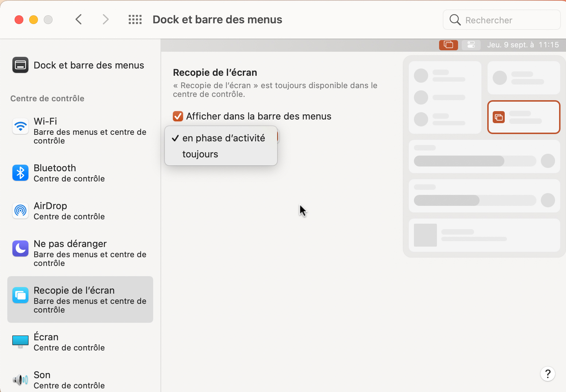Click the Recopie de l'écran heading

pyautogui.click(x=215, y=72)
